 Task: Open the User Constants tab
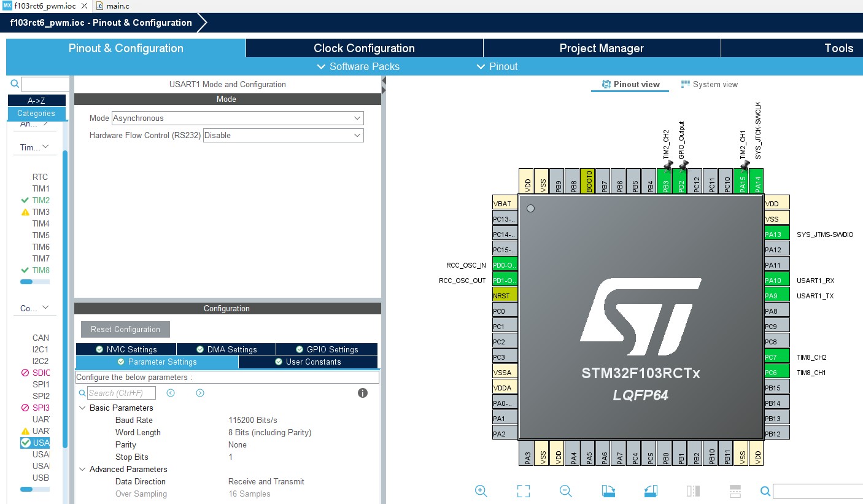308,362
